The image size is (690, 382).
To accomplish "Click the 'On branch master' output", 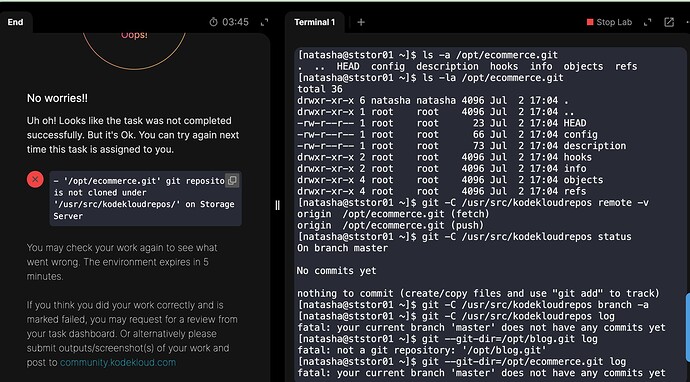I will point(343,248).
